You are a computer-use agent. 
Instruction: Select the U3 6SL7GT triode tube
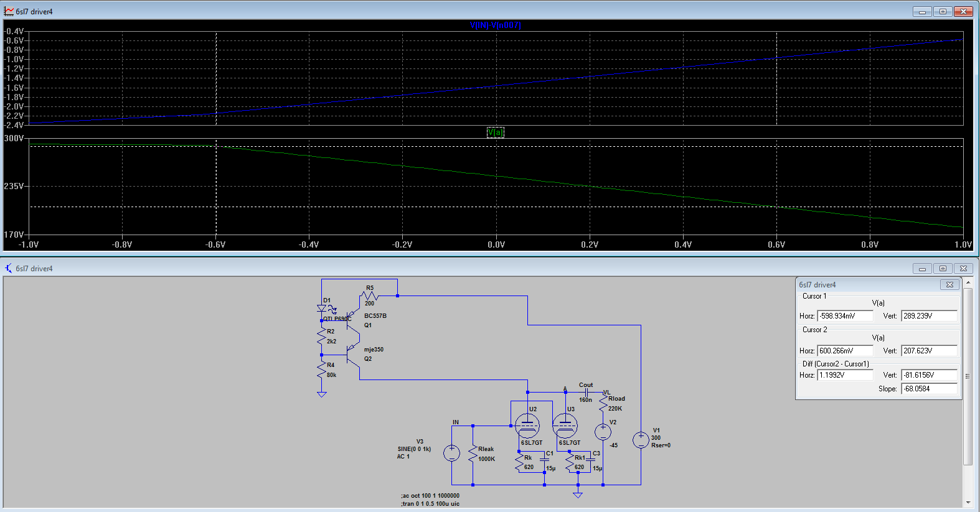click(x=565, y=426)
